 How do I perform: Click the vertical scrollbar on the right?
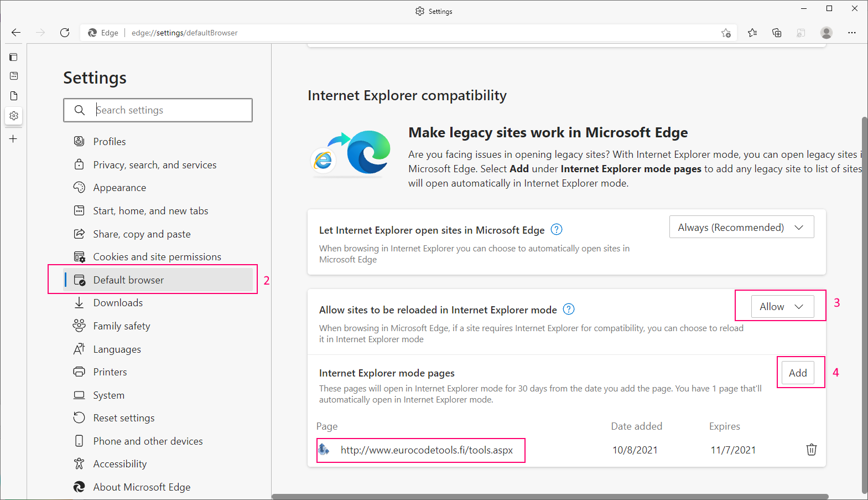click(865, 305)
